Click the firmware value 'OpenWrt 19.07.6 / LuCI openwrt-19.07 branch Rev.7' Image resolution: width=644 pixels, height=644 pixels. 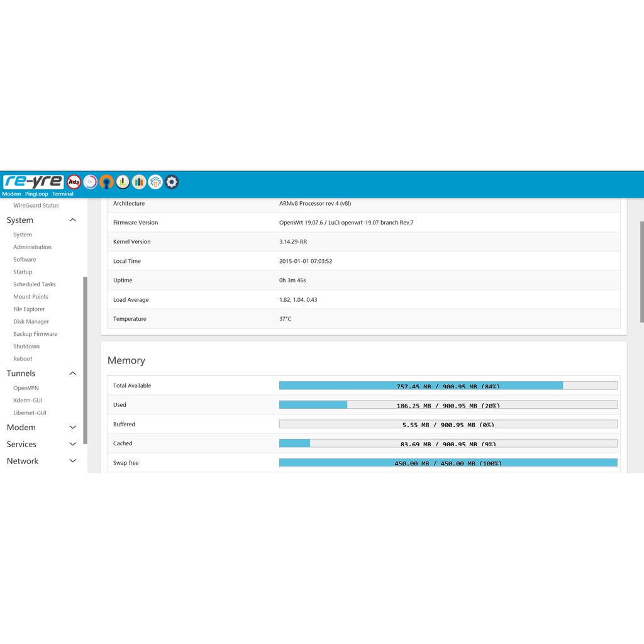pos(347,223)
